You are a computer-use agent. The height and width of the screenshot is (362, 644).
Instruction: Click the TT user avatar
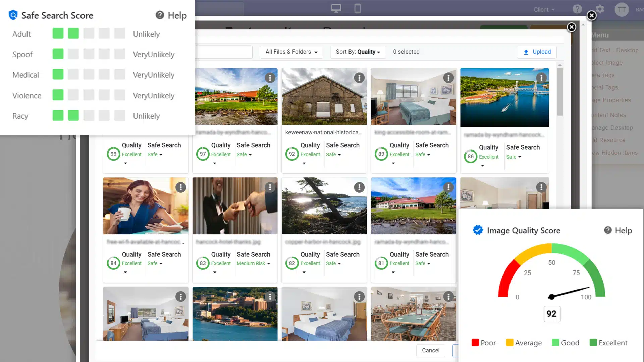pyautogui.click(x=622, y=9)
